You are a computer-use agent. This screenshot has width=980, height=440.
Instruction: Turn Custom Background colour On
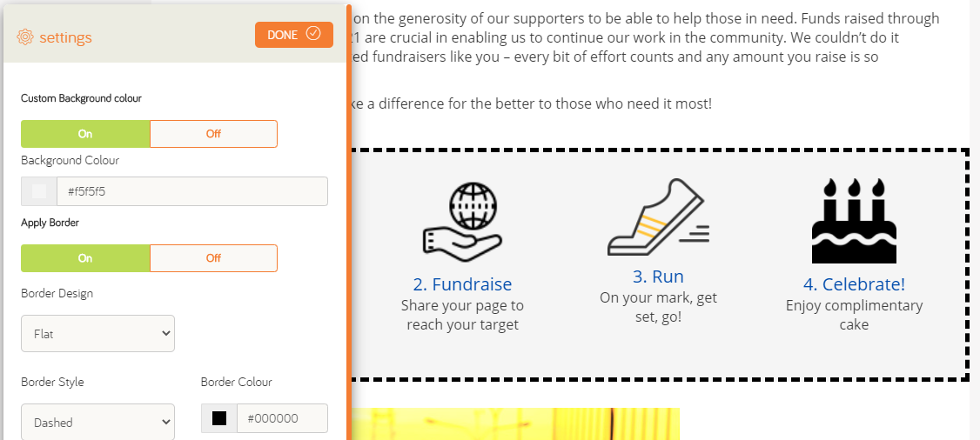pyautogui.click(x=85, y=134)
